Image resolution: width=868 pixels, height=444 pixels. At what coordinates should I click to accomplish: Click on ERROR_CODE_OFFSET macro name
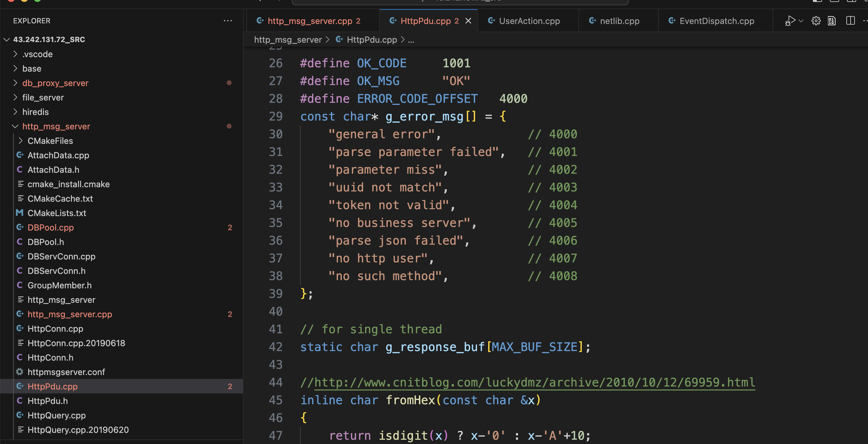(x=417, y=99)
